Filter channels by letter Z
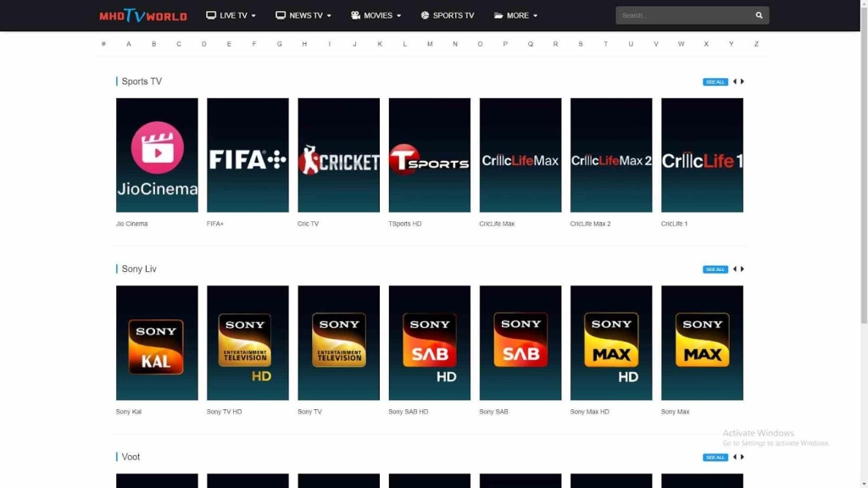 coord(756,44)
